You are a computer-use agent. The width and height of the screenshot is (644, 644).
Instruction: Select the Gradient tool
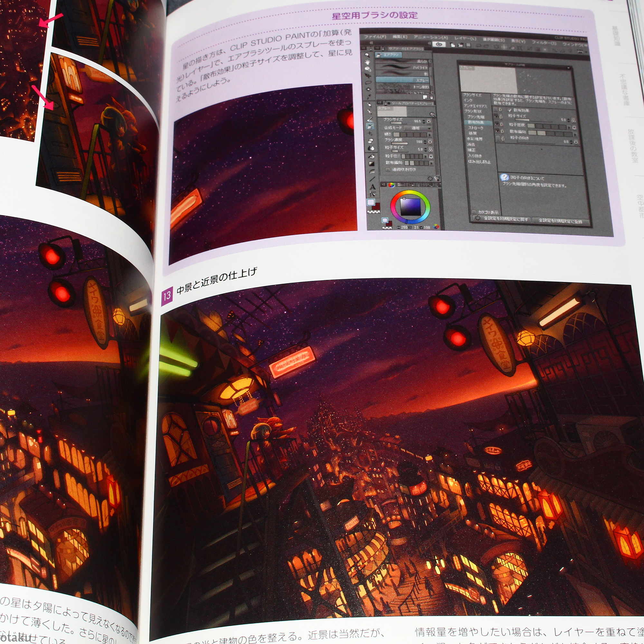pyautogui.click(x=372, y=164)
